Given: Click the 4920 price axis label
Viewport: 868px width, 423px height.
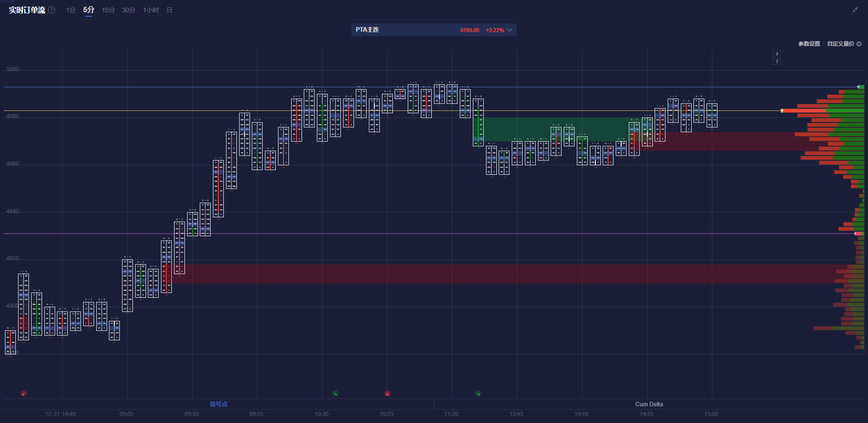Looking at the screenshot, I should (13, 258).
